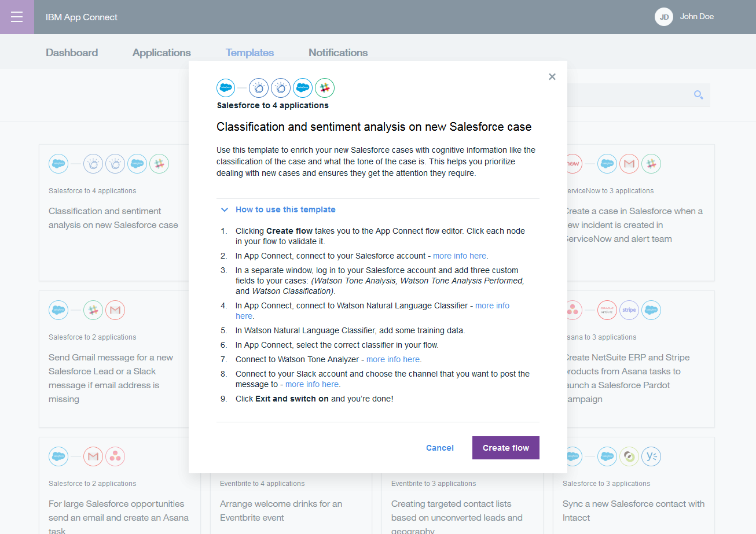Click Slack icon on ServiceNow card
The width and height of the screenshot is (756, 534).
(651, 164)
